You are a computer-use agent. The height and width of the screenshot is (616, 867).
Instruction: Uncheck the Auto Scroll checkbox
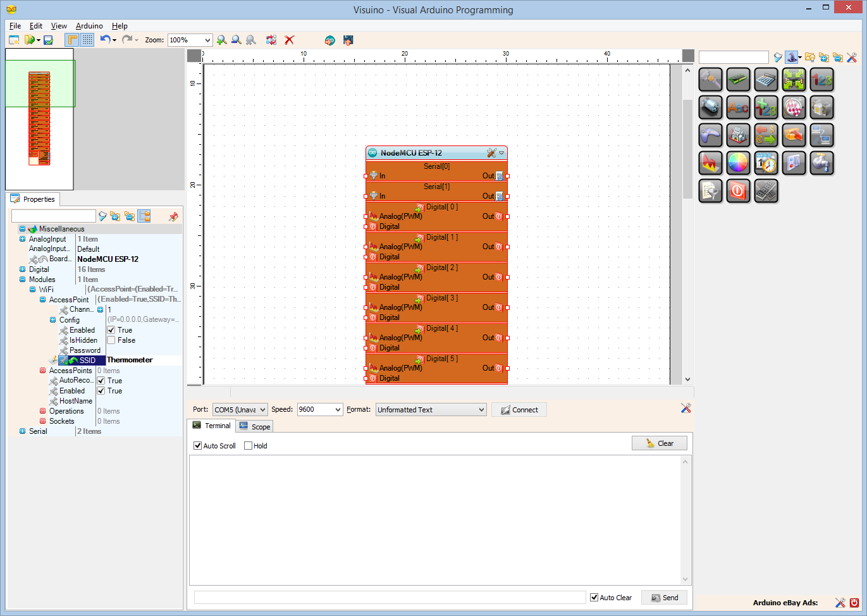[x=197, y=446]
